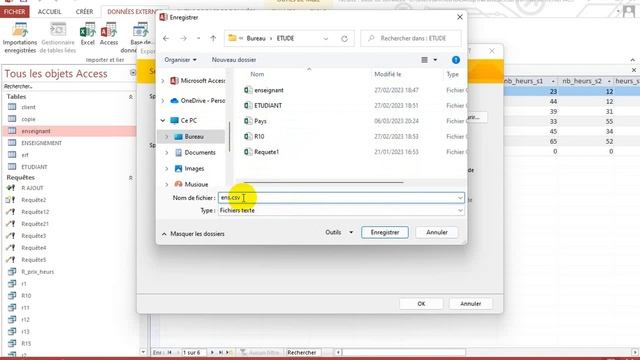The width and height of the screenshot is (640, 360).
Task: Click the nb_heurs_s1 cell containing 44
Action: coord(531,101)
